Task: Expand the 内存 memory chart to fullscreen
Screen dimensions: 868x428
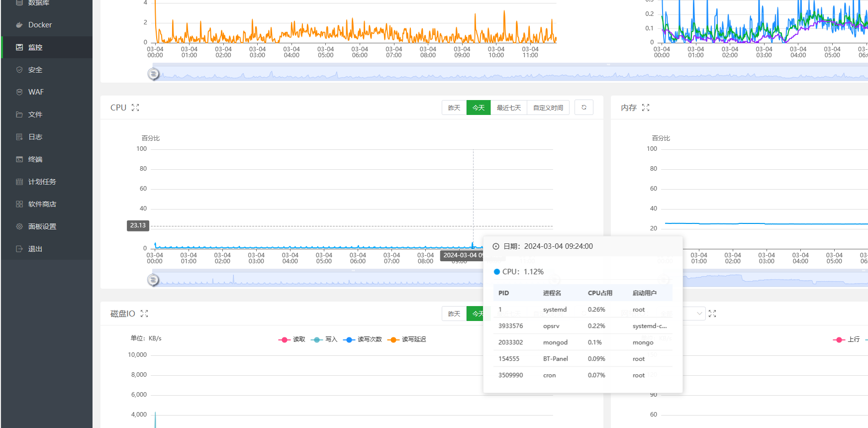Action: click(x=646, y=107)
